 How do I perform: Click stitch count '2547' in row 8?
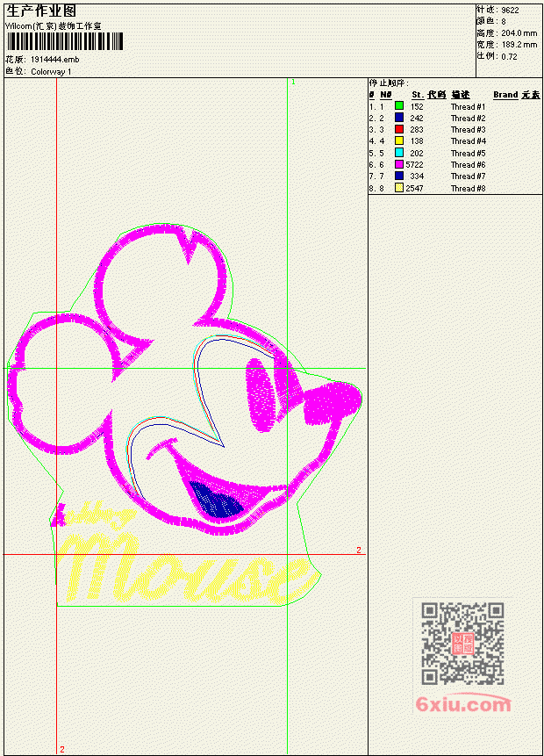[x=414, y=189]
